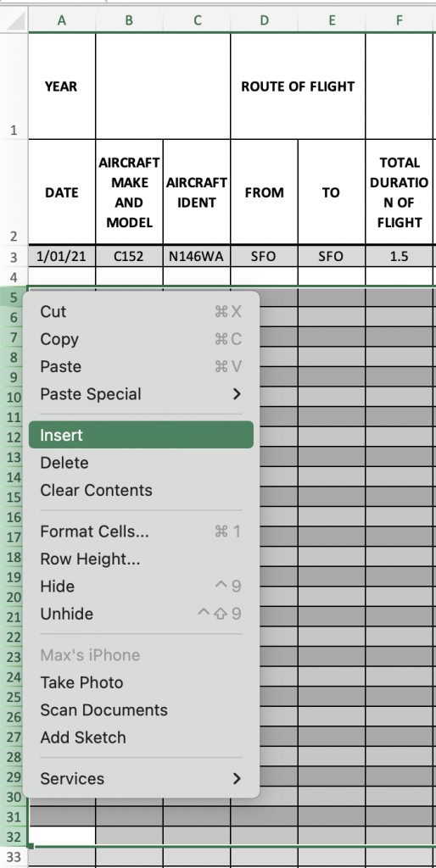The image size is (436, 868).
Task: Click the cell with flight duration 1.5
Action: click(399, 257)
